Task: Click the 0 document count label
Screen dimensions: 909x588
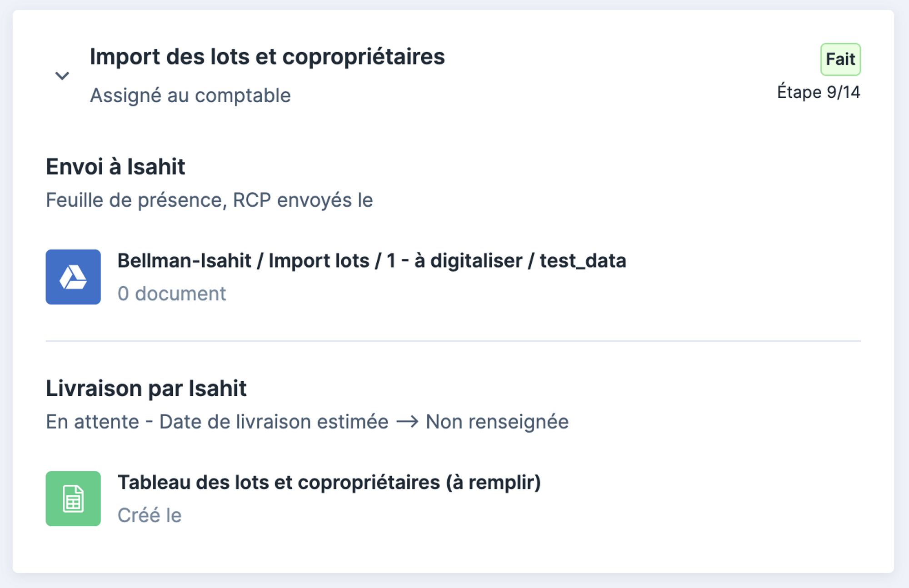Action: click(x=172, y=294)
